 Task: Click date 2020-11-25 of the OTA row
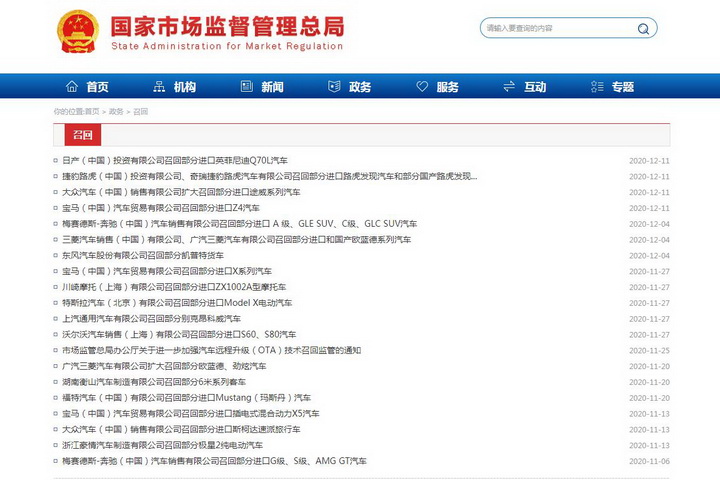click(x=649, y=351)
